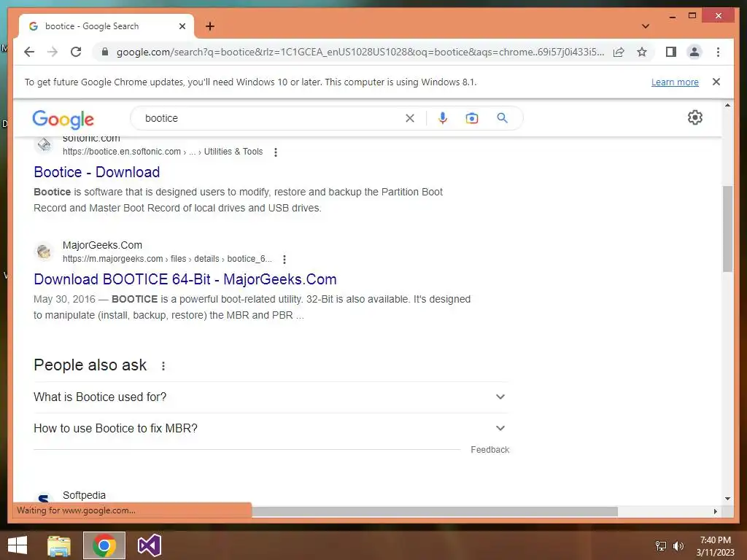Close the bootice Google Search tab

tap(182, 26)
